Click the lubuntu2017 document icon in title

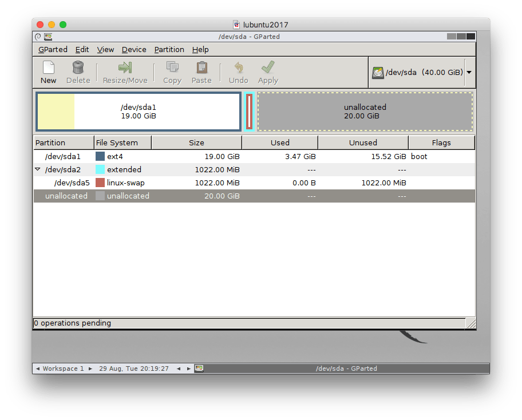(236, 25)
